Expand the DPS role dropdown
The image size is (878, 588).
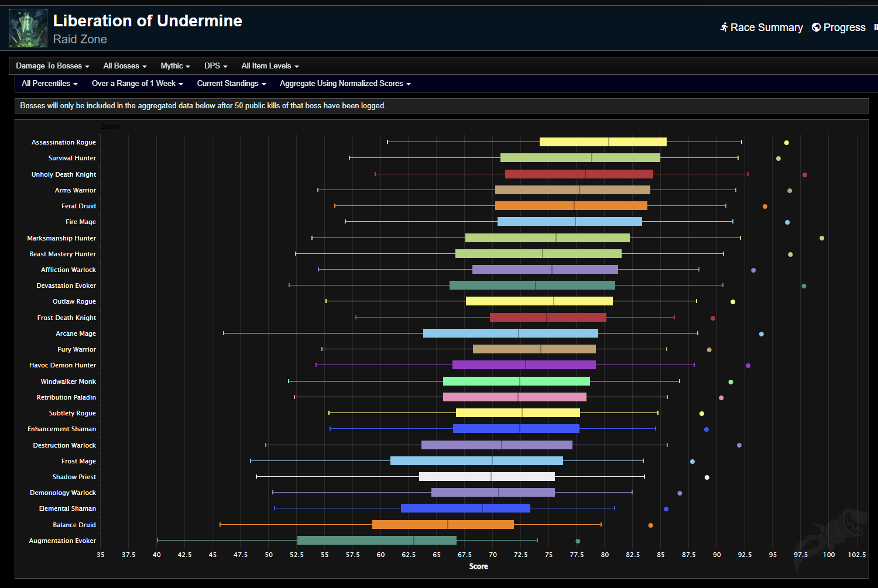215,66
